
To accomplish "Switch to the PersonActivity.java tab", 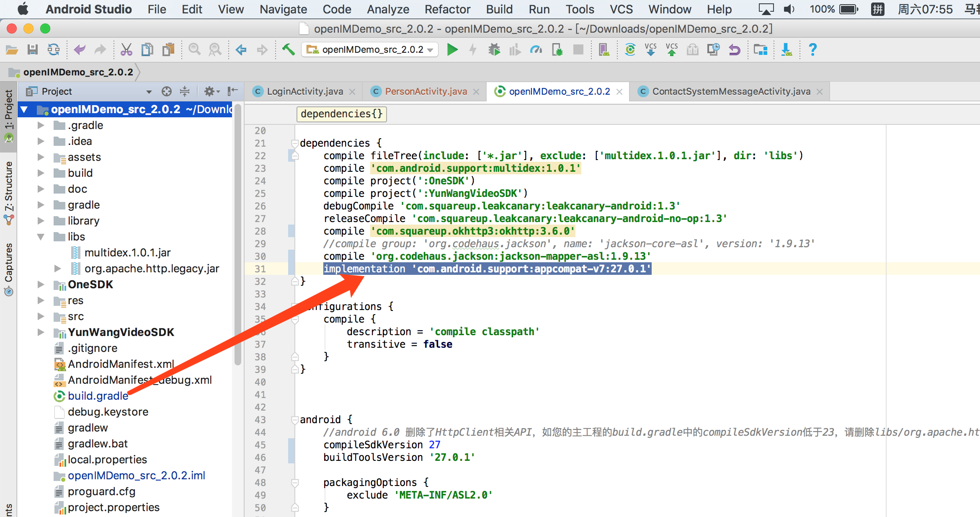I will click(426, 91).
